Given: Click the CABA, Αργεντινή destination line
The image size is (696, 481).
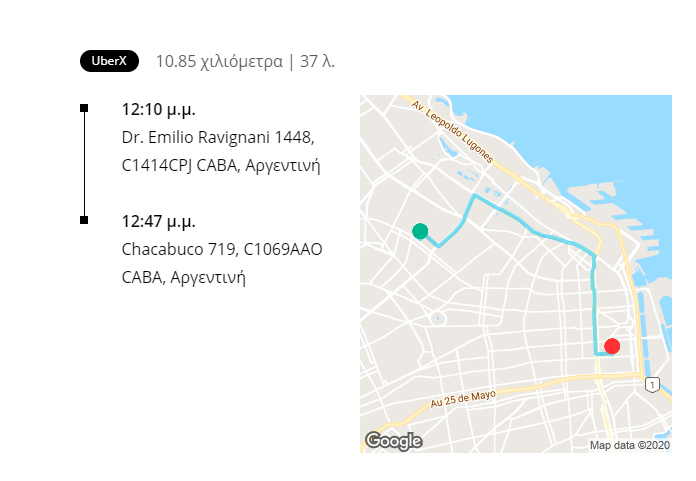Looking at the screenshot, I should pyautogui.click(x=183, y=277).
